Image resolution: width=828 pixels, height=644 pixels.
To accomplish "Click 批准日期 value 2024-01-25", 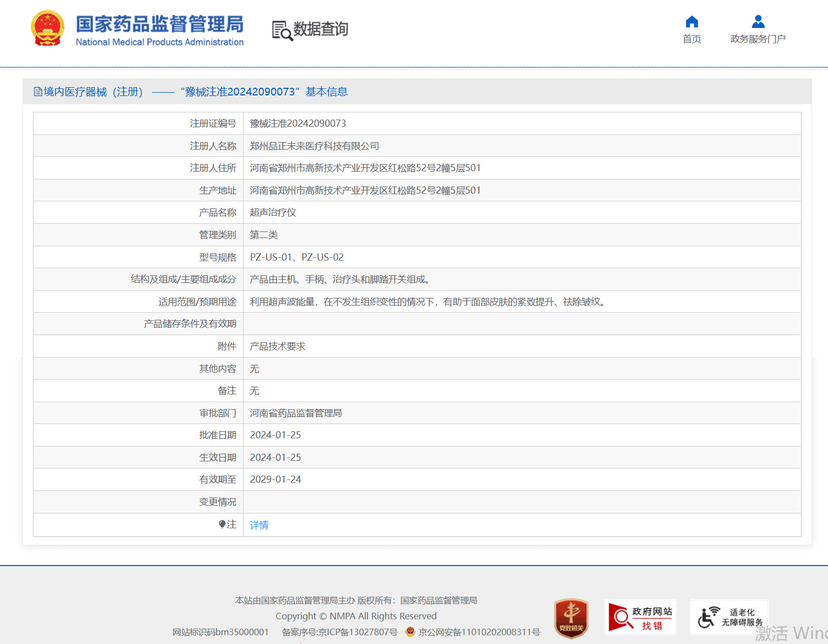I will coord(275,435).
